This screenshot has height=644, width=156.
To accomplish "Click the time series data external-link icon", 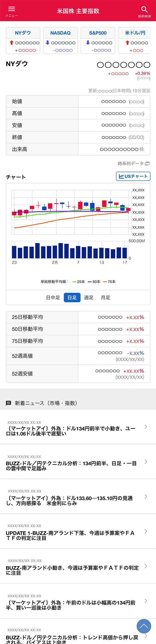I will (x=147, y=164).
